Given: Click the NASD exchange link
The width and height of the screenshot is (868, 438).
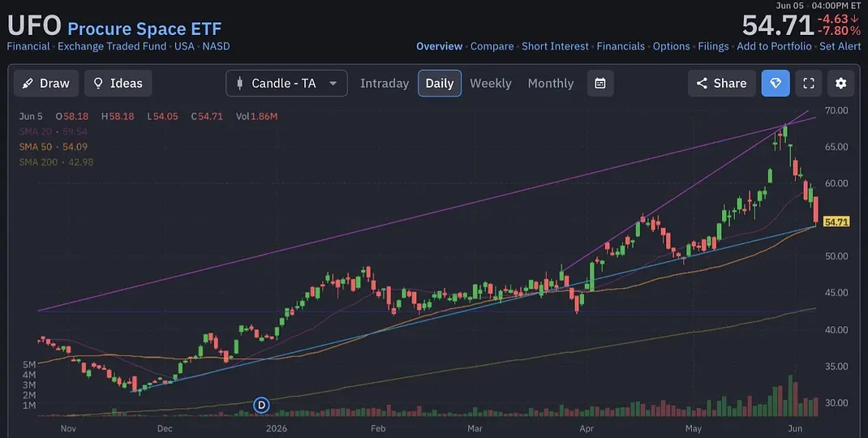Looking at the screenshot, I should [216, 46].
